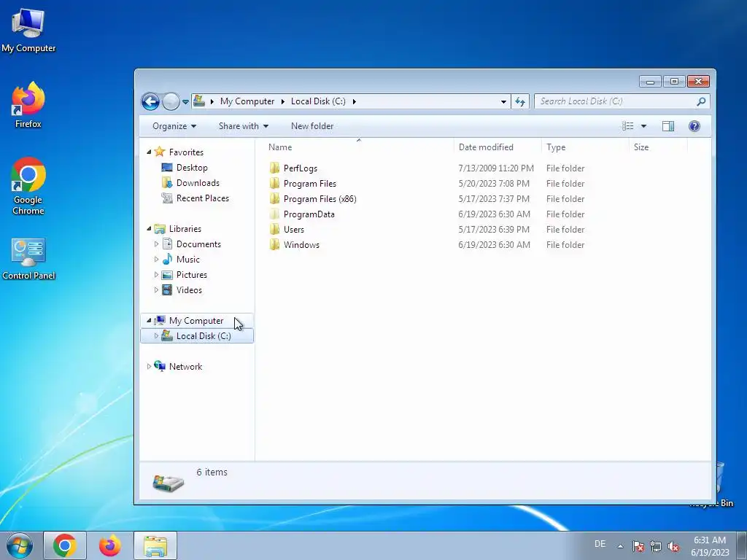Select the Videos film icon
The width and height of the screenshot is (747, 560).
[x=167, y=290]
